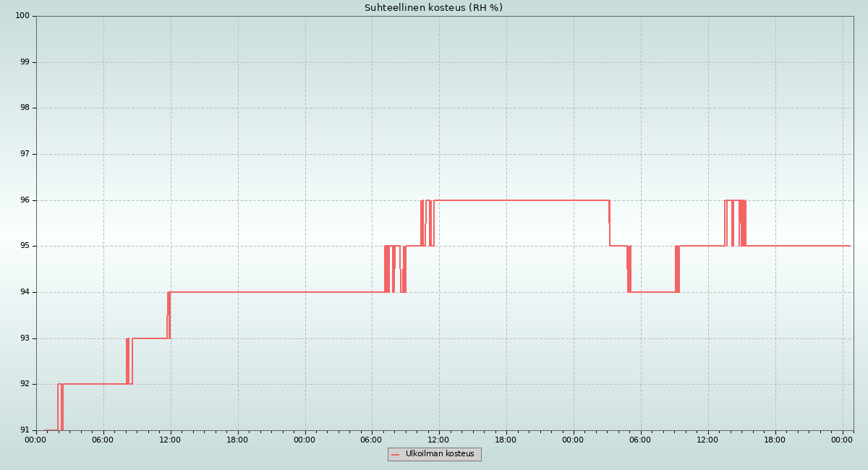Click the Ulkoilman kosteus legend label
The width and height of the screenshot is (868, 470).
pyautogui.click(x=440, y=454)
